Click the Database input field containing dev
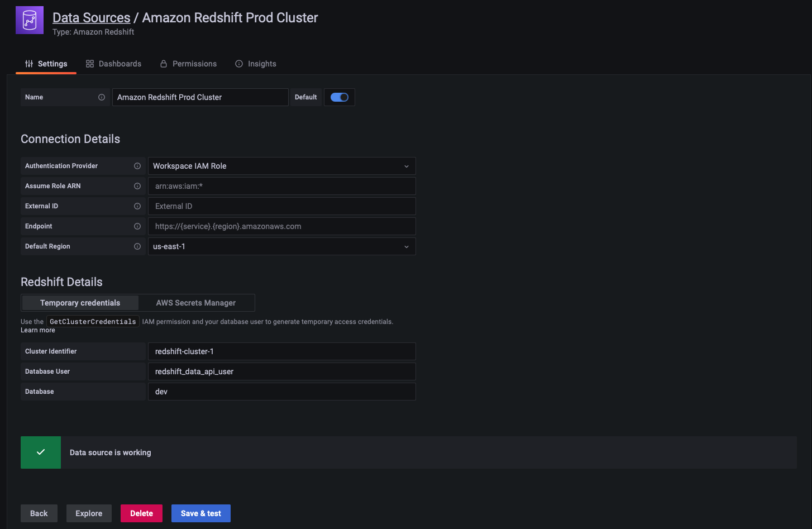 pos(282,392)
